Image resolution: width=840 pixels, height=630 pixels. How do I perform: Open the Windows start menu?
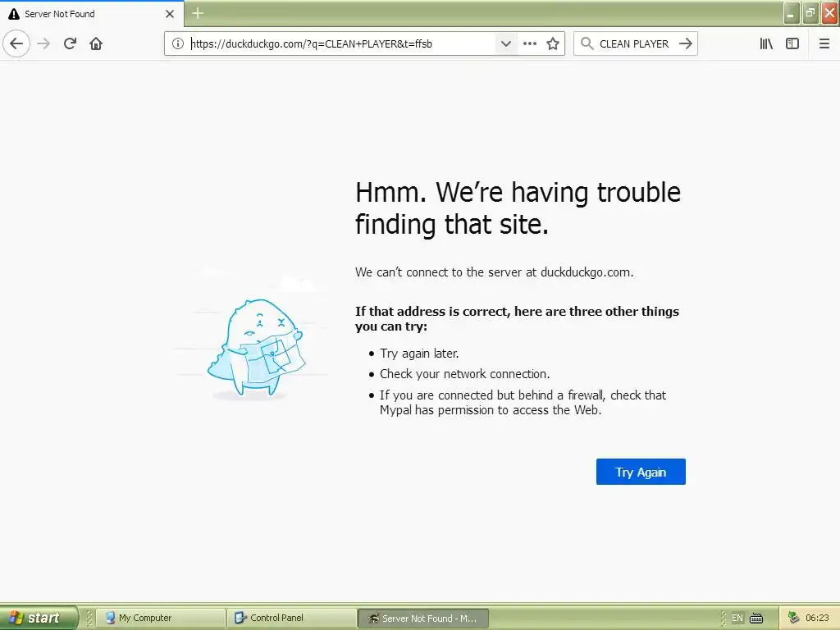coord(39,618)
